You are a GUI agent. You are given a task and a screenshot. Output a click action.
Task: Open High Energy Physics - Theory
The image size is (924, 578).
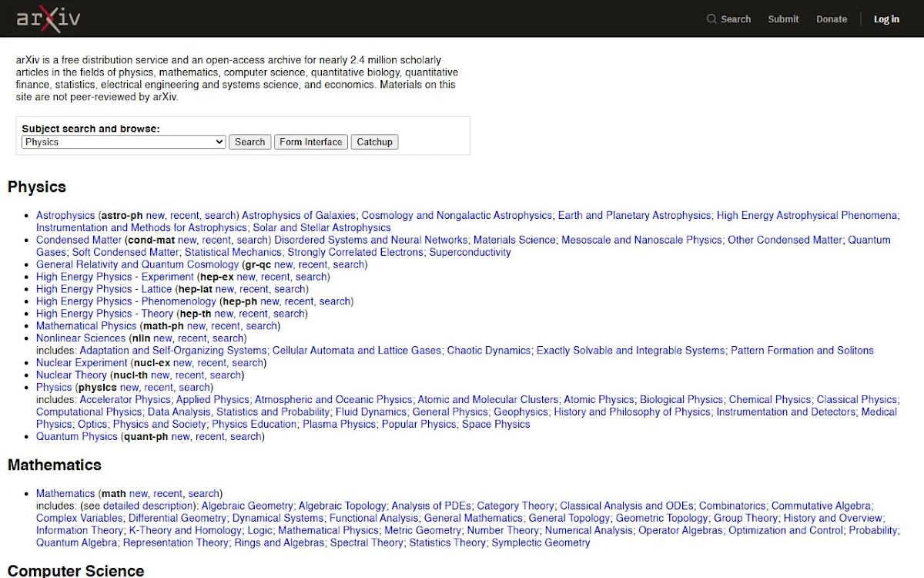coord(105,314)
